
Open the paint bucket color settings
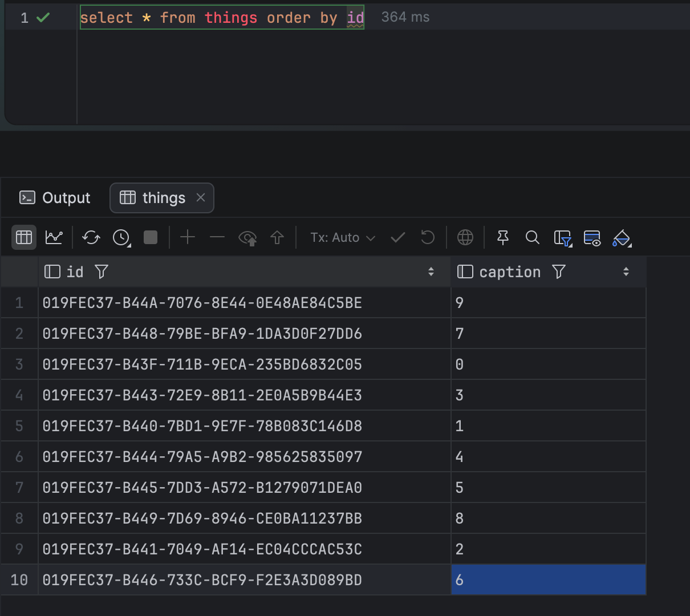click(x=622, y=238)
